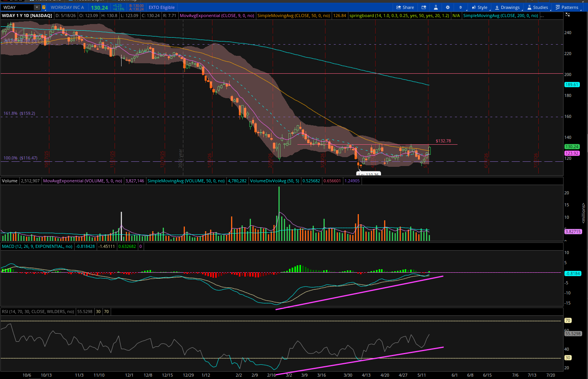Select the RSI (14, 70, 30, CLOSE, WILDERS, no) label
Viewport: 588px width, 379px height.
[38, 312]
